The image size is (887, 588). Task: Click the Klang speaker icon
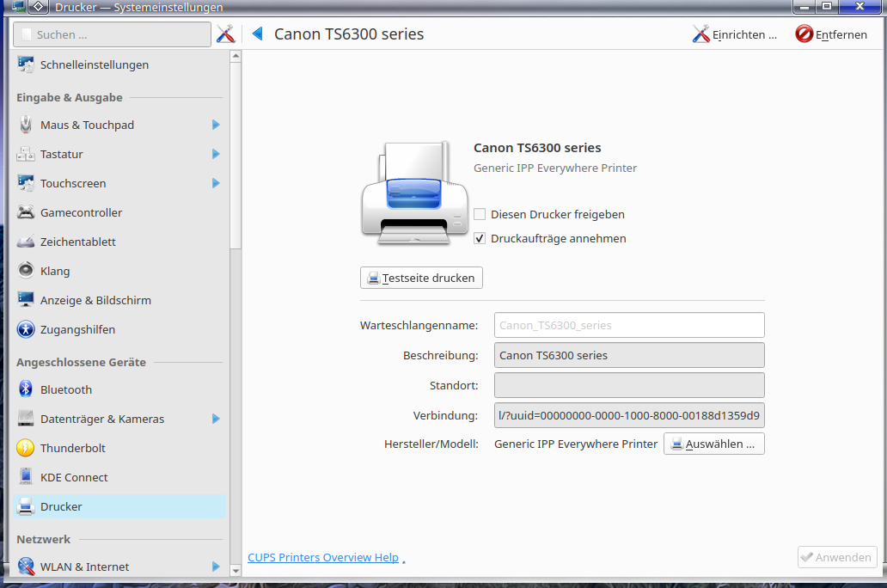tap(26, 271)
